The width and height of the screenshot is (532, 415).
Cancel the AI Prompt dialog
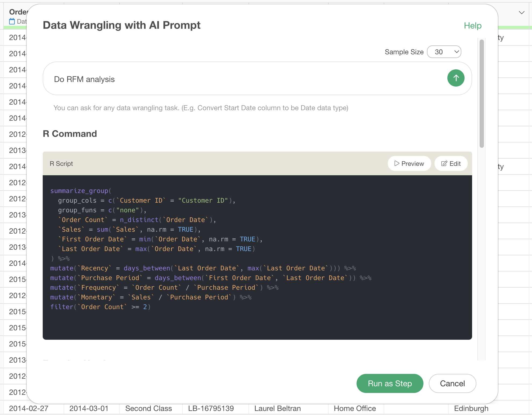452,384
